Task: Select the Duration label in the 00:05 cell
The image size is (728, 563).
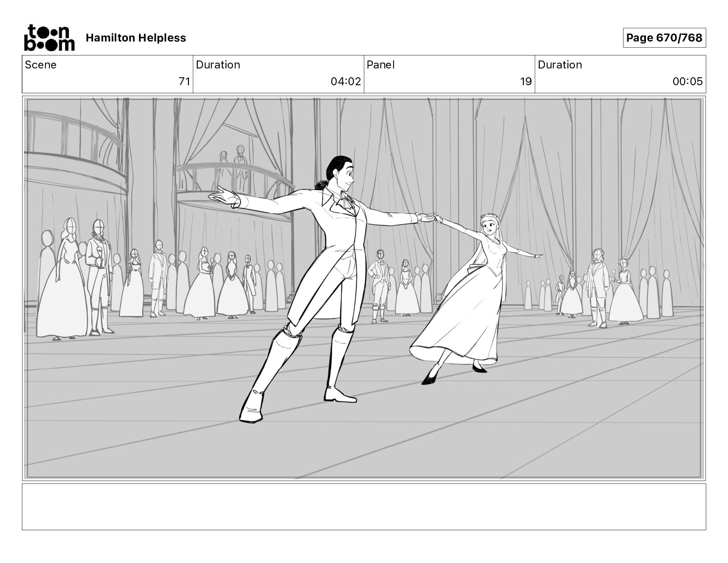Action: pos(560,65)
